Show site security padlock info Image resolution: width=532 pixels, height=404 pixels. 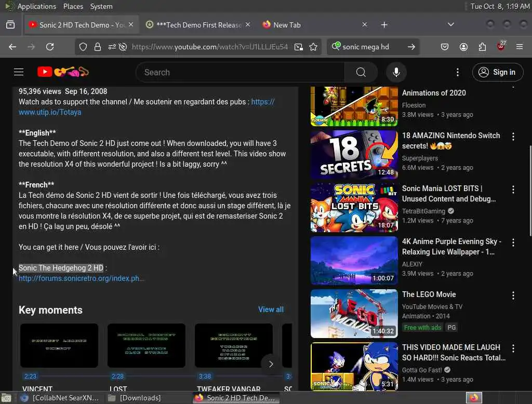tap(97, 47)
